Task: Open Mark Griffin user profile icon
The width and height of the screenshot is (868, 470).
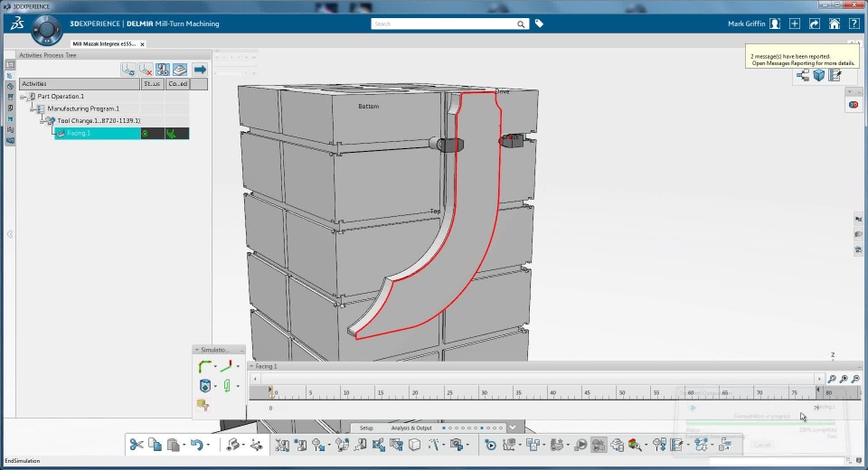Action: click(x=775, y=23)
